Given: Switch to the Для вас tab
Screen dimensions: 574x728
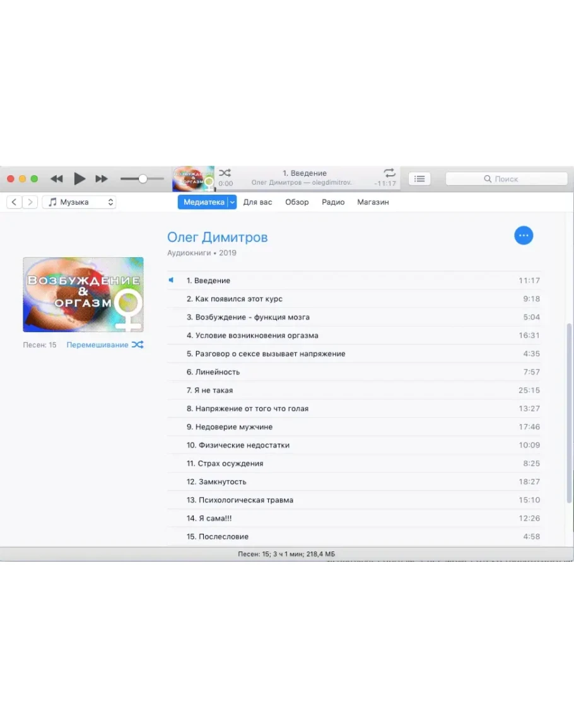Looking at the screenshot, I should [257, 202].
